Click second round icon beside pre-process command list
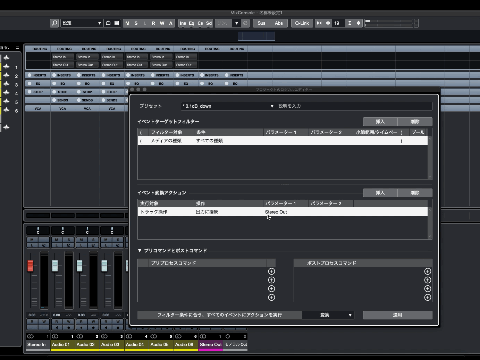 [x=271, y=280]
